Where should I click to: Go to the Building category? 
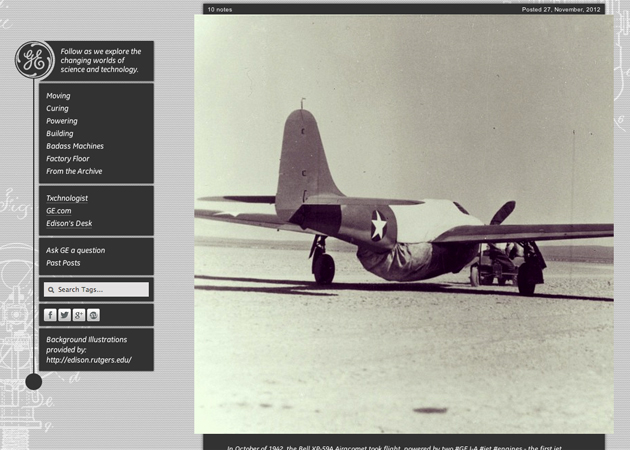(x=59, y=134)
